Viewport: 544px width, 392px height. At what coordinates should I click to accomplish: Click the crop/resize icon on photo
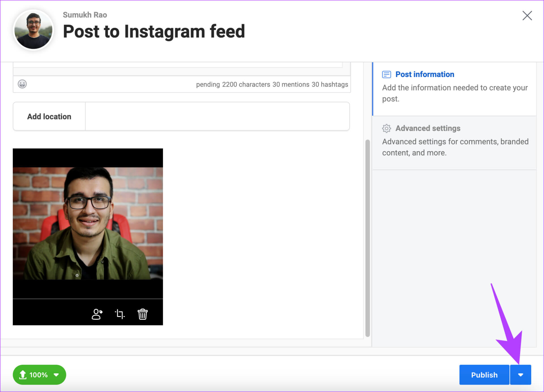(x=120, y=314)
